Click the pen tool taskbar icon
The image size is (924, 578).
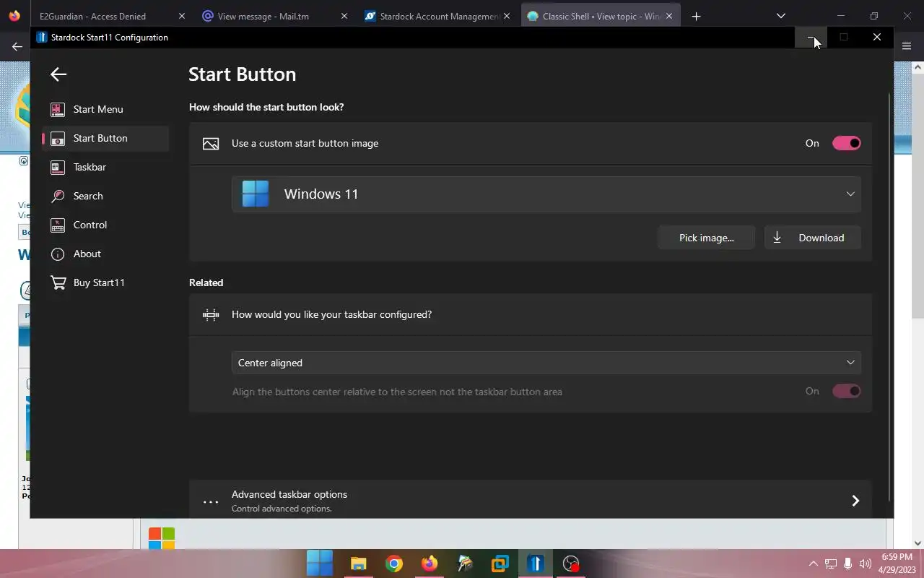click(465, 564)
